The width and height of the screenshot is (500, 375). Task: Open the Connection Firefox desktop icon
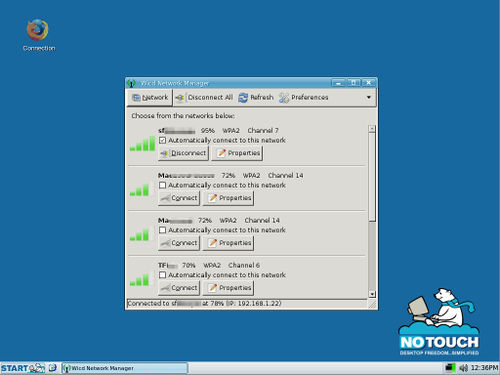click(38, 35)
